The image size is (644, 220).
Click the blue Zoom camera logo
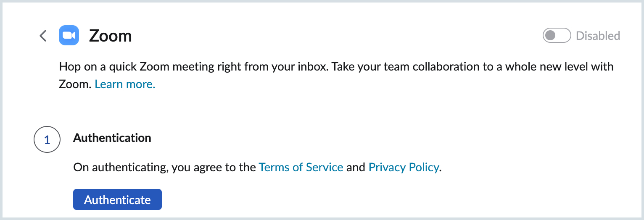(x=69, y=35)
